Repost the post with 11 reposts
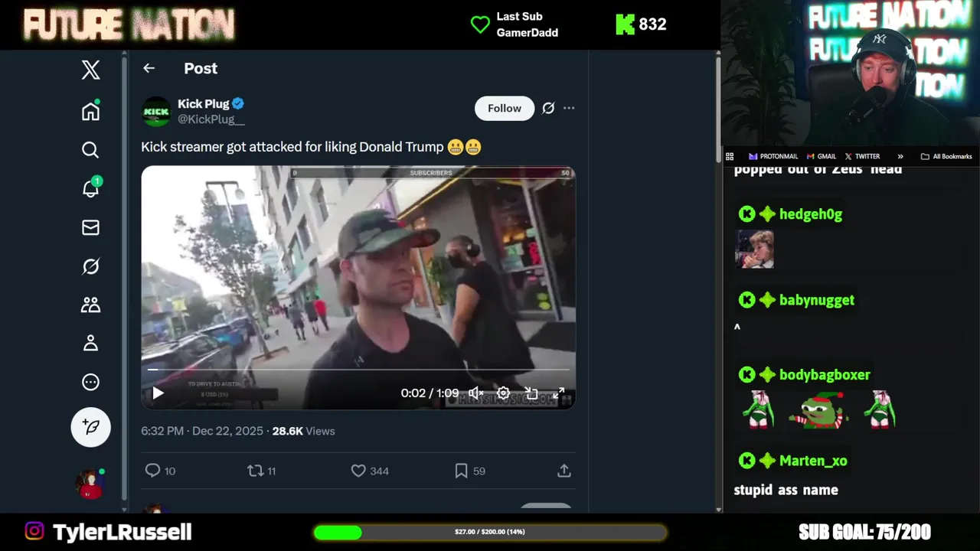This screenshot has width=980, height=551. click(261, 471)
